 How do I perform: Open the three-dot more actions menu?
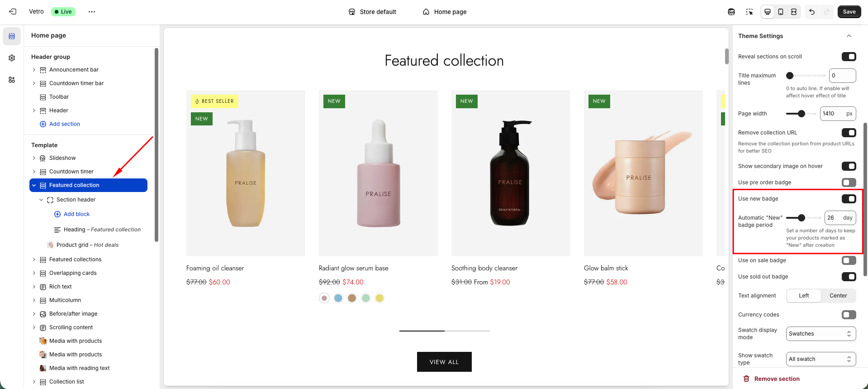coord(92,12)
